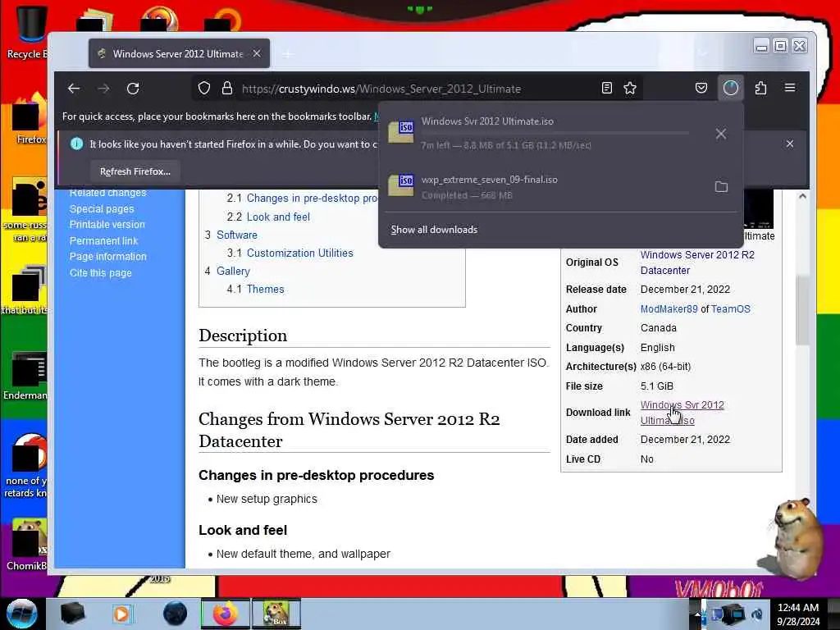Open the black box taskbar icon
This screenshot has width=840, height=630.
[72, 614]
